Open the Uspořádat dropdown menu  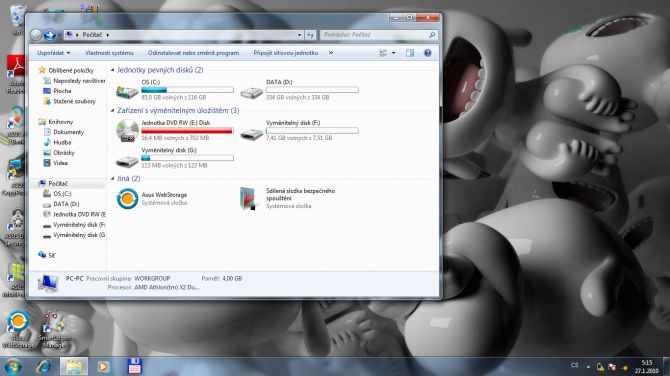[53, 53]
